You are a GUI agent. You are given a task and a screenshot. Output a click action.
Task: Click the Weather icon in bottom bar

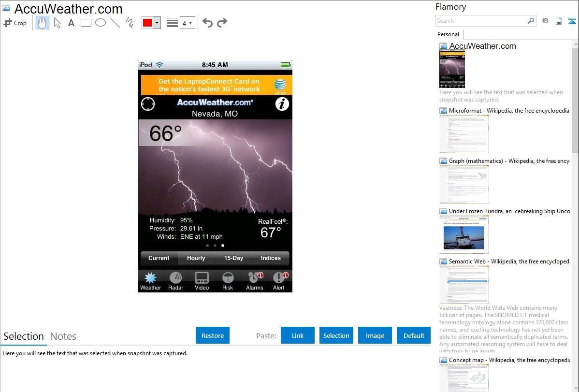click(151, 281)
